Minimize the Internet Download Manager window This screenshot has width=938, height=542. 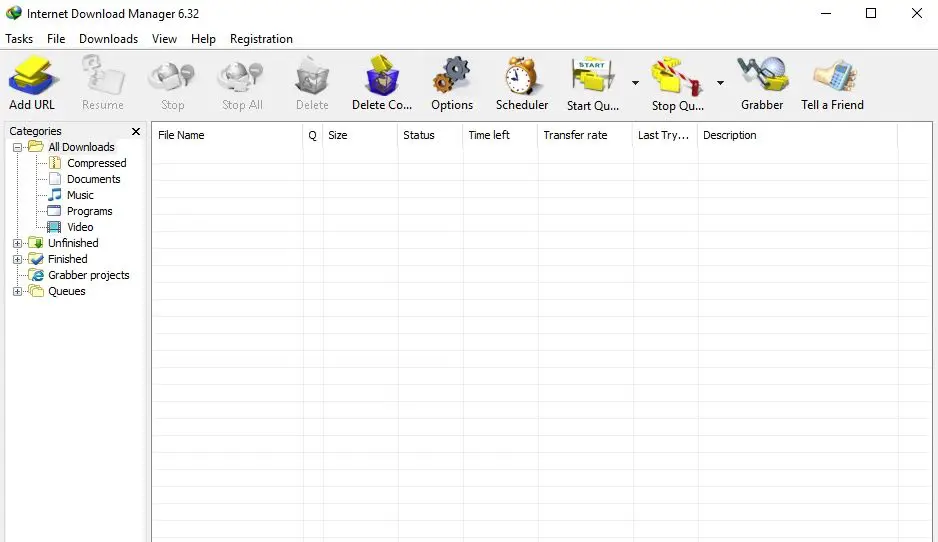point(826,13)
